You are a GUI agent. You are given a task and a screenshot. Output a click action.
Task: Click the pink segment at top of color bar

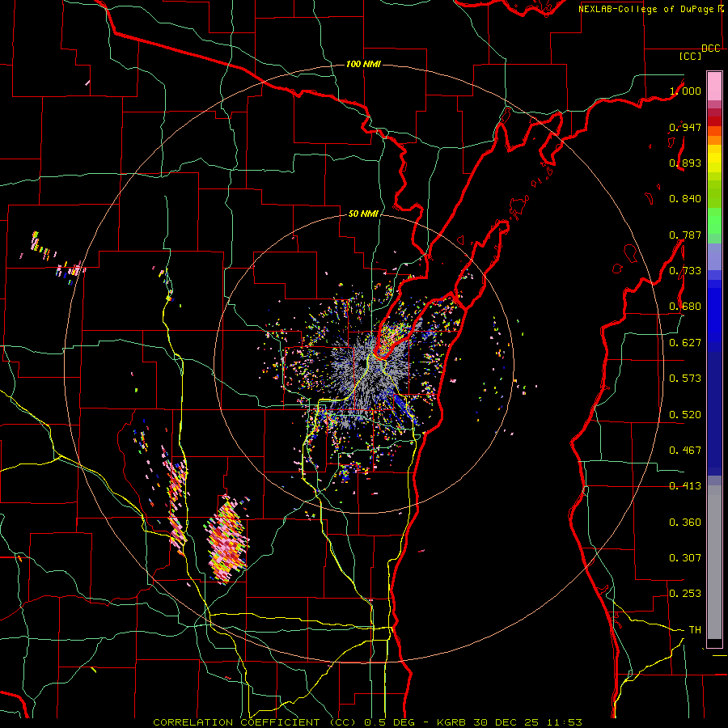pyautogui.click(x=714, y=86)
